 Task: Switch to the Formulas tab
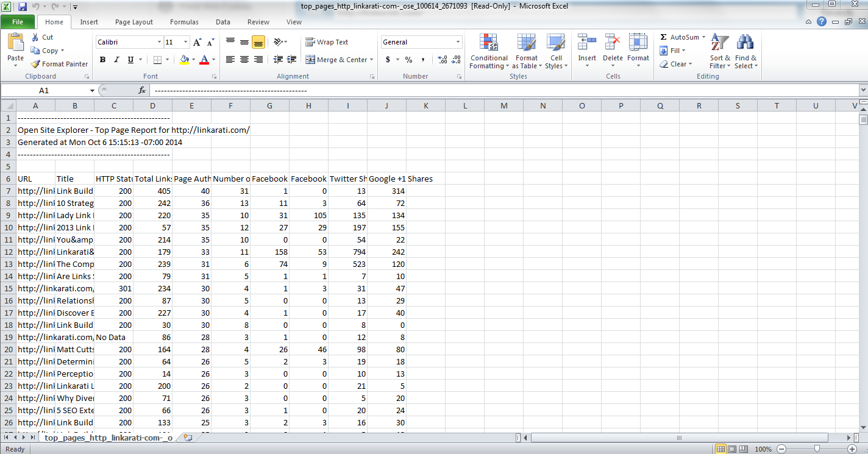click(184, 22)
